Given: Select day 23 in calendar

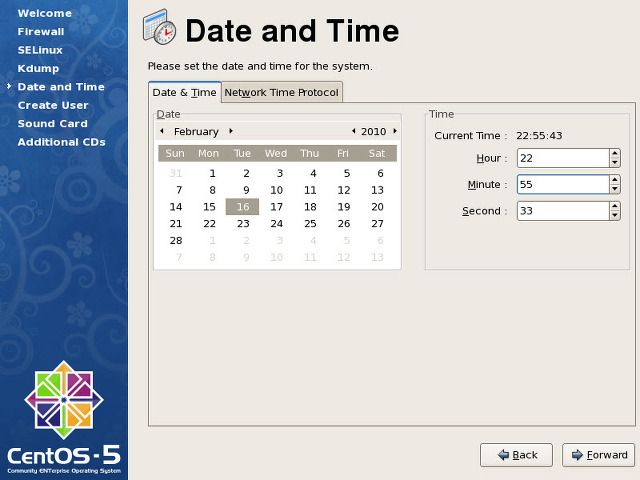Looking at the screenshot, I should (x=243, y=223).
